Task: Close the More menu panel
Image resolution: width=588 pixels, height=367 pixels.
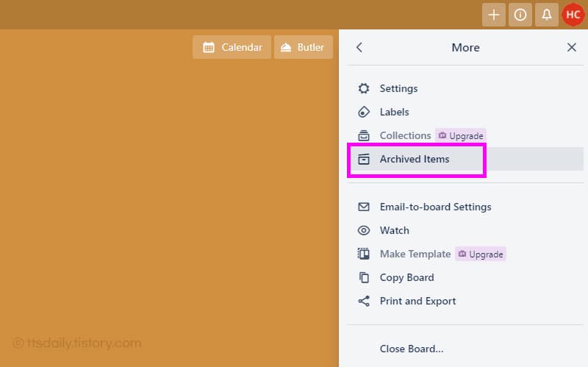Action: click(572, 47)
